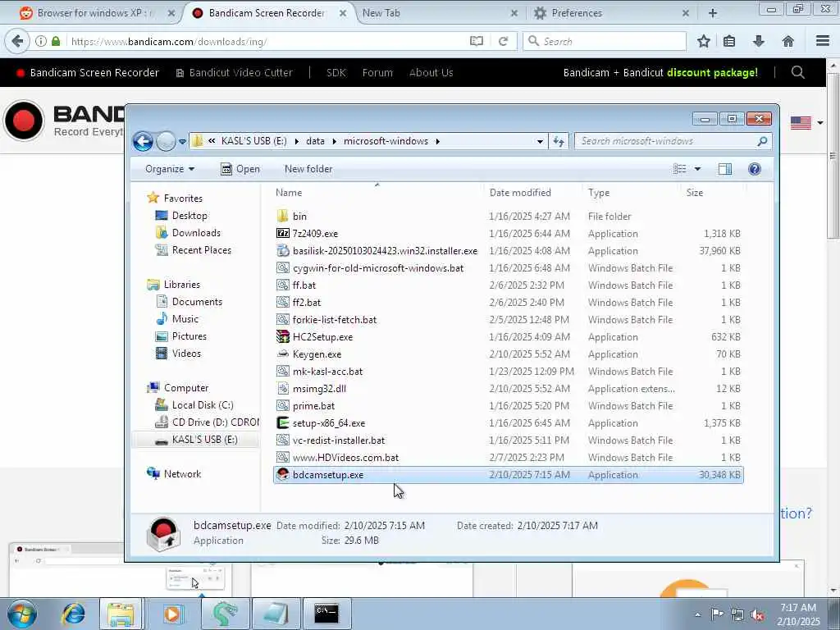This screenshot has height=630, width=840.
Task: Open a new browser tab with plus
Action: click(713, 13)
